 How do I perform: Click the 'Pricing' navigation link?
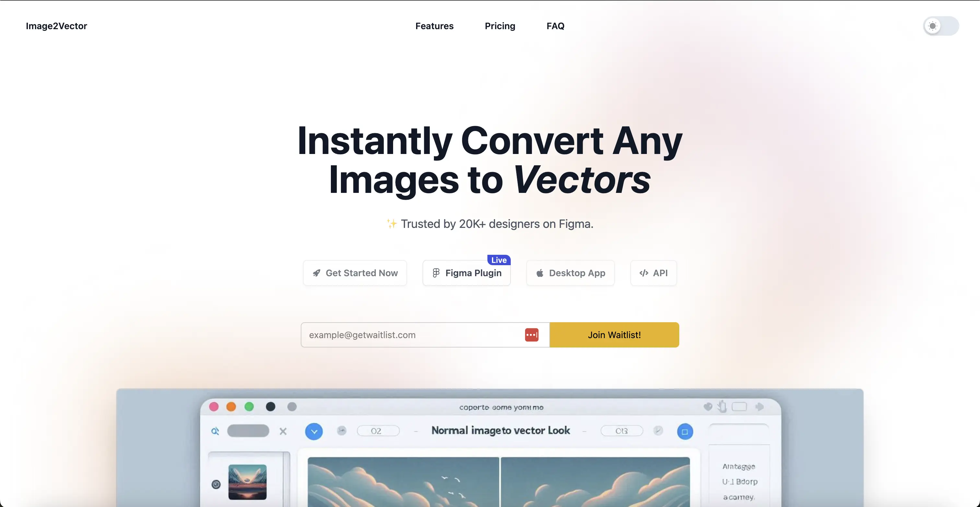[500, 26]
